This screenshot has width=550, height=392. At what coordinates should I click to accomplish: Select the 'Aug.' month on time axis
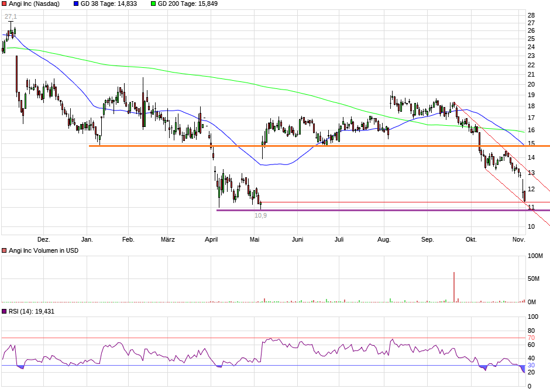[383, 239]
